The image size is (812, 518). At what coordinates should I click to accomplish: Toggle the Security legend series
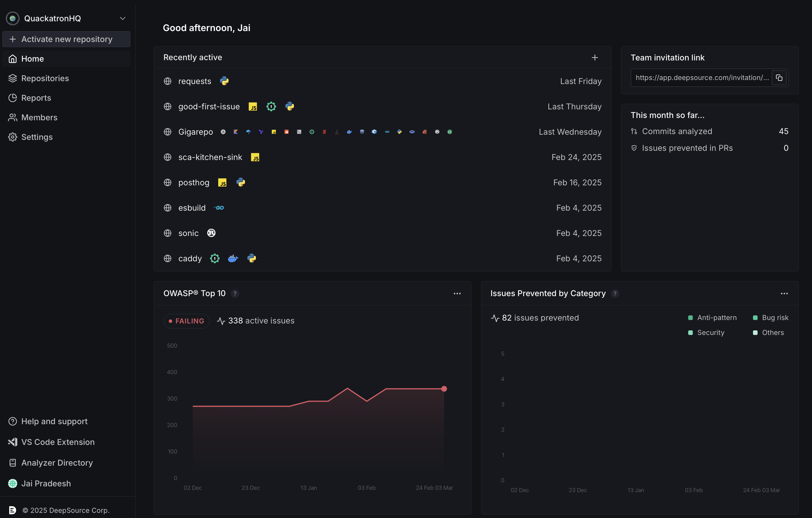(706, 333)
